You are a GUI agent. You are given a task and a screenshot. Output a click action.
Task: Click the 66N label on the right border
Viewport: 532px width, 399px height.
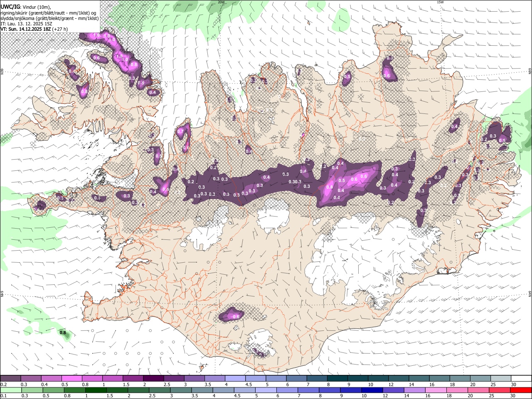tap(530, 71)
